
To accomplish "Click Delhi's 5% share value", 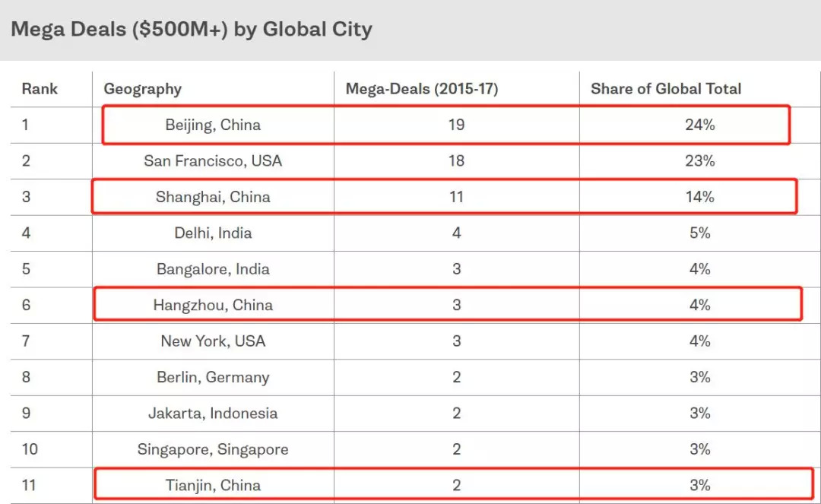I will click(699, 233).
